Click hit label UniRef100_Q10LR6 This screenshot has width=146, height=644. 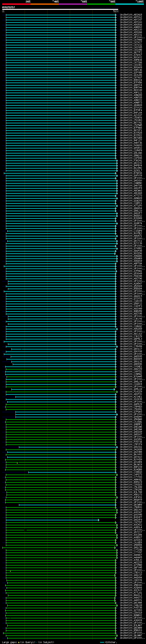131,75
